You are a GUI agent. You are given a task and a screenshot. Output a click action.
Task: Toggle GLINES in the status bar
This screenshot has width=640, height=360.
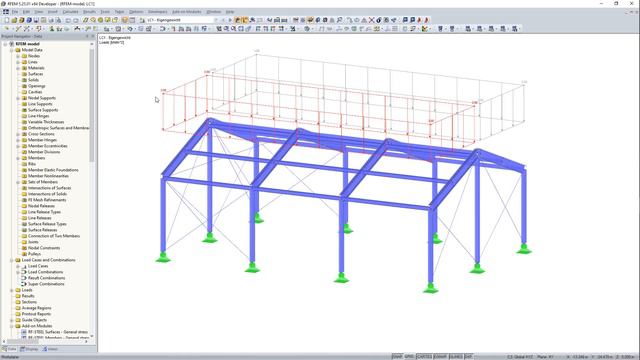pyautogui.click(x=456, y=357)
